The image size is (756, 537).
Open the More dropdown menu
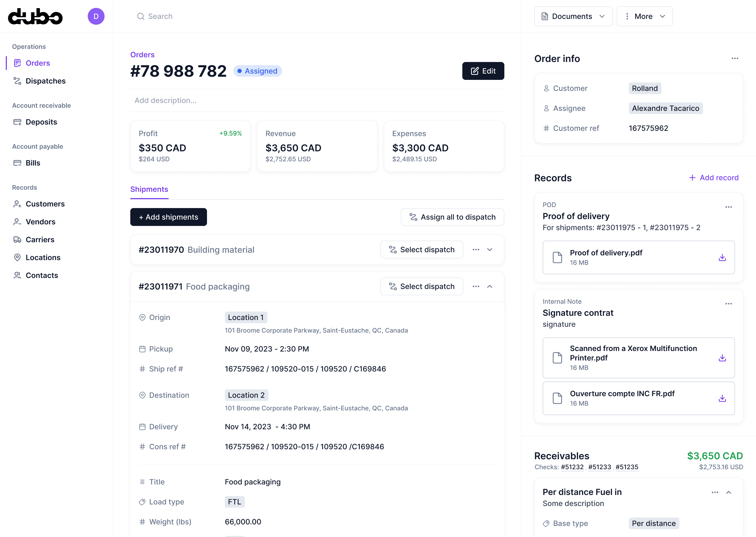tap(644, 16)
